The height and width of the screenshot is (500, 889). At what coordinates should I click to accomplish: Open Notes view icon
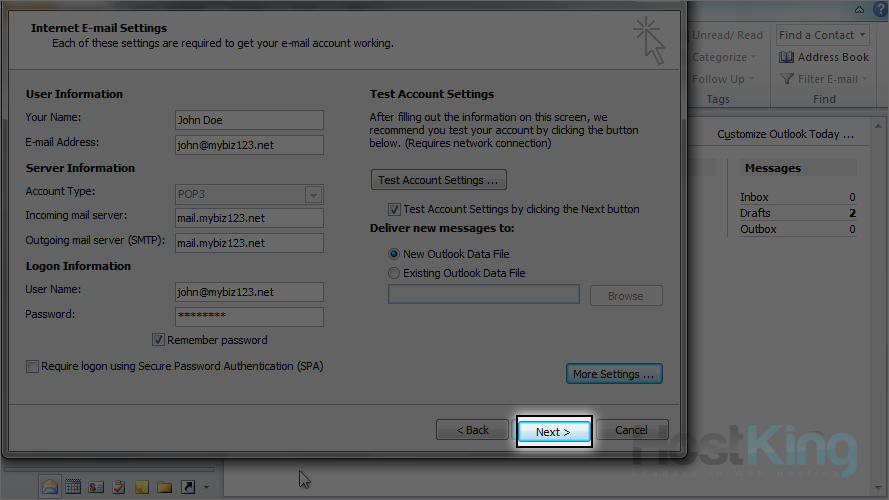142,487
